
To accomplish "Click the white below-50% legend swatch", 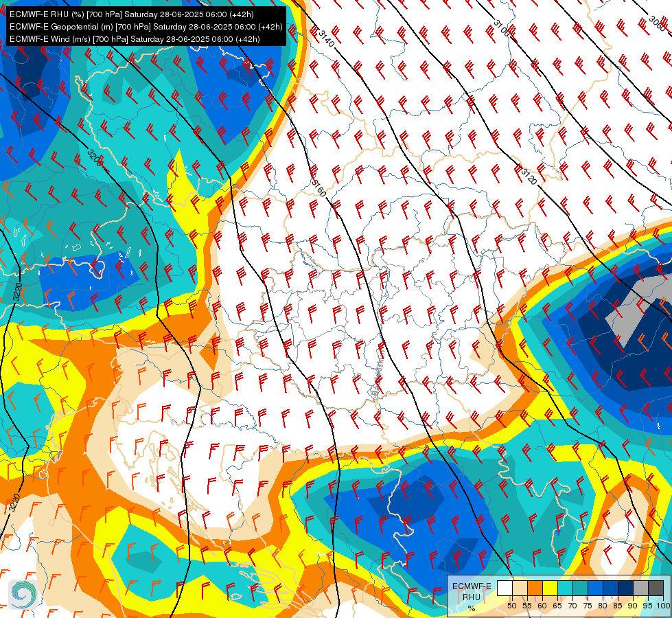I will (x=505, y=588).
